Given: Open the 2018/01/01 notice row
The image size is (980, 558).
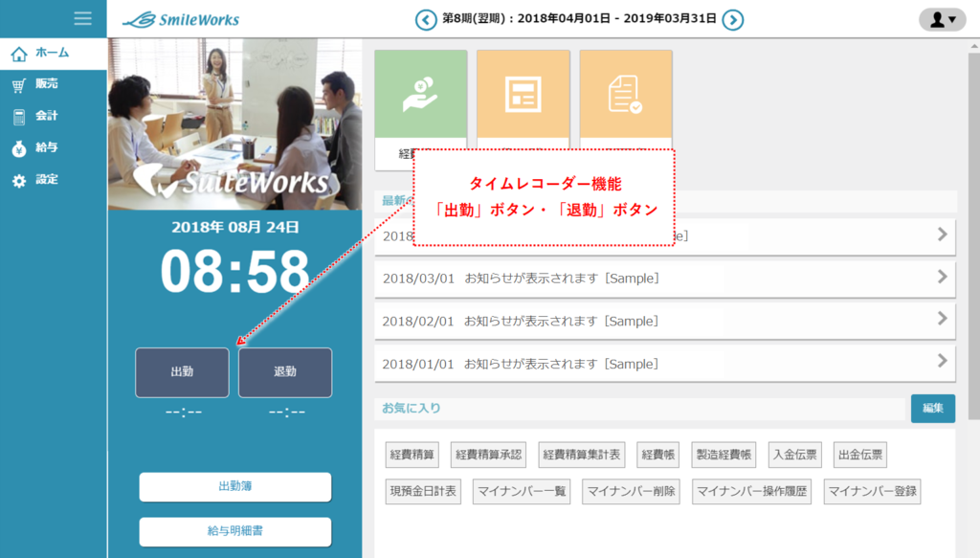Looking at the screenshot, I should click(x=665, y=364).
